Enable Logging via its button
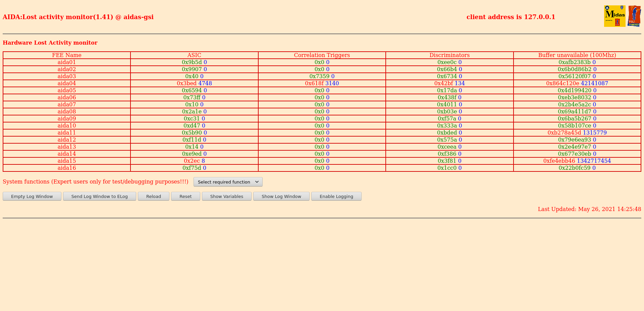Viewport: 644px width, 311px height. pyautogui.click(x=336, y=196)
